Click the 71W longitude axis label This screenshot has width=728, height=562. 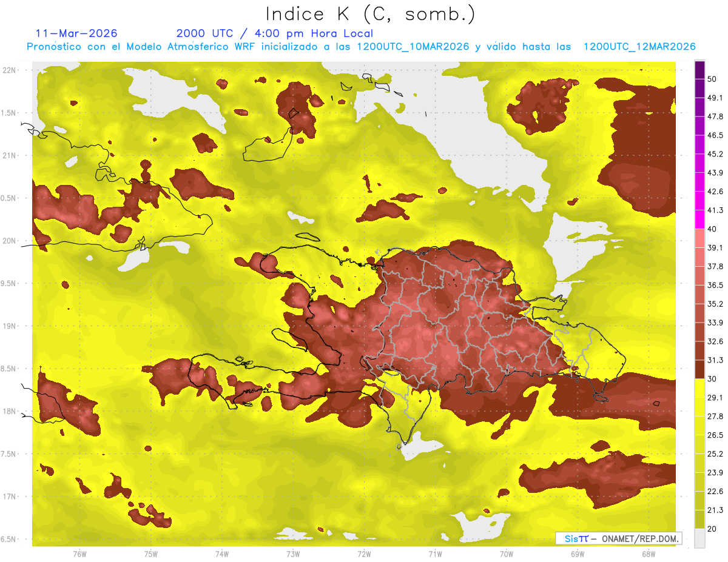(435, 554)
